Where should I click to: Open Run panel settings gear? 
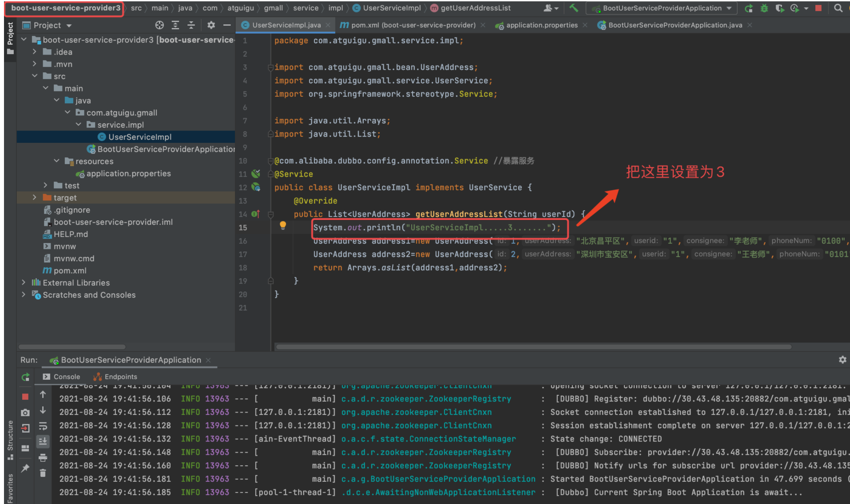(842, 360)
